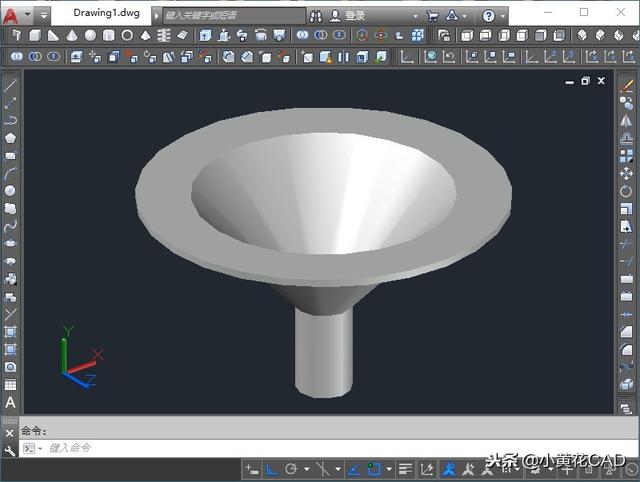Open the multiline Text tool
The width and height of the screenshot is (640, 482).
tap(10, 403)
